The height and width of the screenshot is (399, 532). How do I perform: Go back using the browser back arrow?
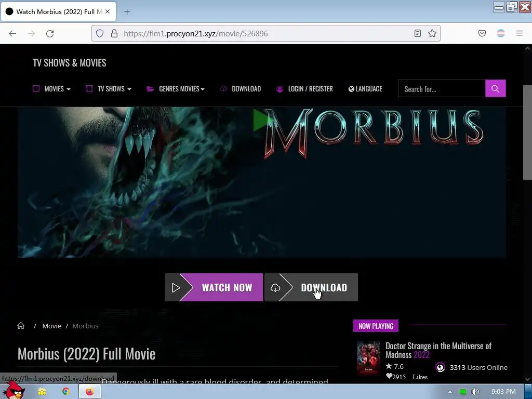[x=12, y=33]
